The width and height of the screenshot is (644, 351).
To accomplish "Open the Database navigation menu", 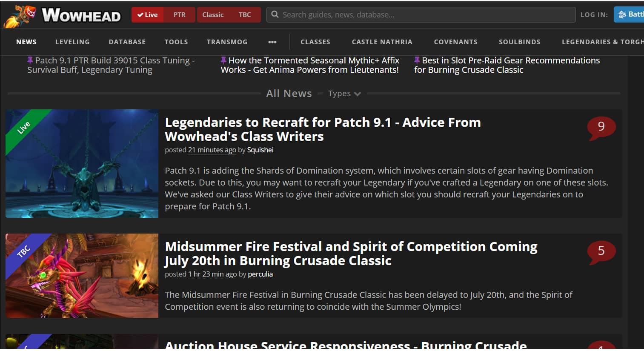I will pos(127,42).
